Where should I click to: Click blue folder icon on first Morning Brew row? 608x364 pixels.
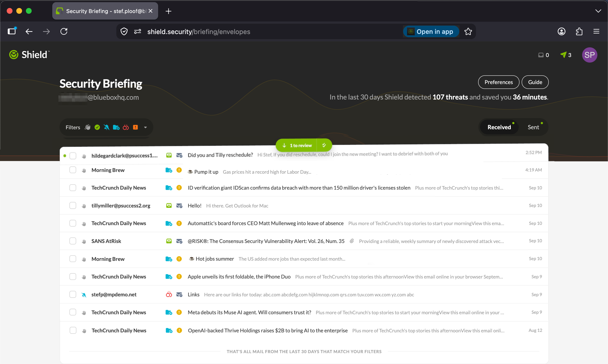click(x=169, y=170)
